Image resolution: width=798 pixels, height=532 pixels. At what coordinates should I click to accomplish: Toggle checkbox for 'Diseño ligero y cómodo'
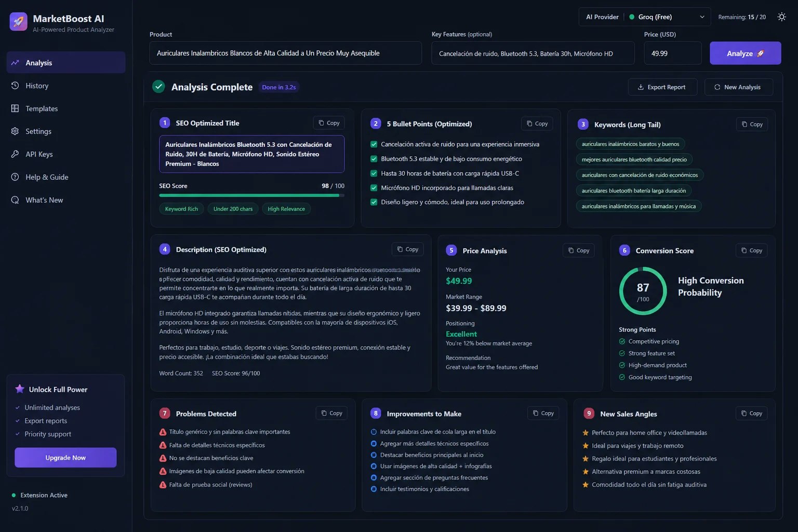[x=374, y=202]
